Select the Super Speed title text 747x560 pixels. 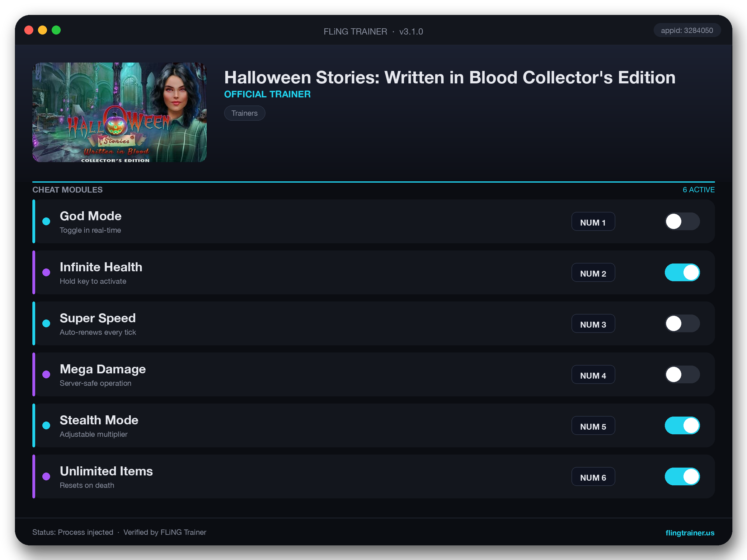(98, 318)
